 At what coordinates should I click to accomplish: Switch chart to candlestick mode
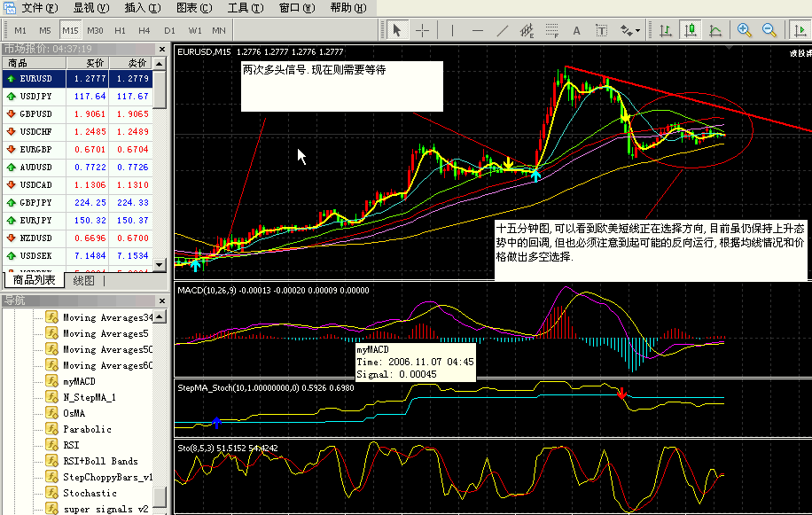(x=691, y=30)
